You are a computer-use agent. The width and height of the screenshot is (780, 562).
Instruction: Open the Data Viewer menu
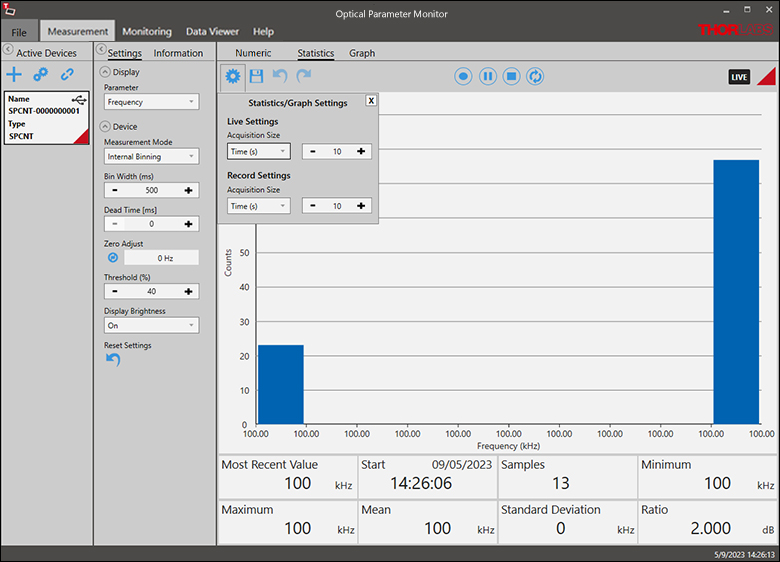211,31
